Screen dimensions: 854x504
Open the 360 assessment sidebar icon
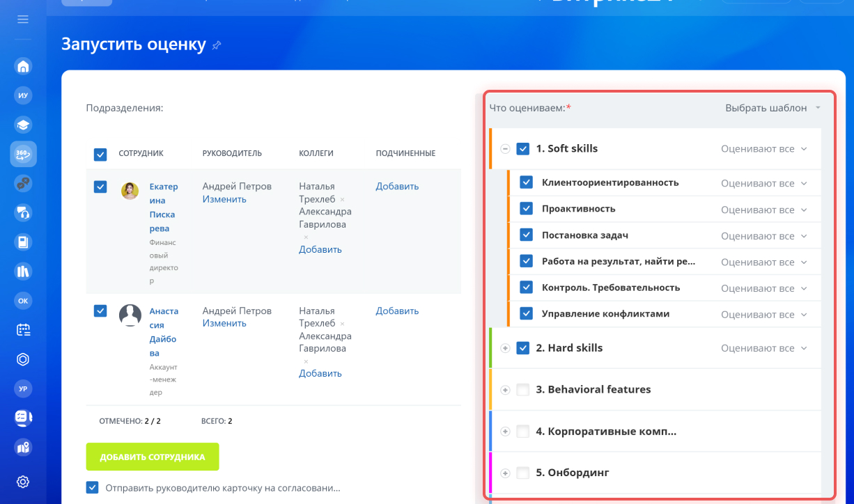coord(23,155)
